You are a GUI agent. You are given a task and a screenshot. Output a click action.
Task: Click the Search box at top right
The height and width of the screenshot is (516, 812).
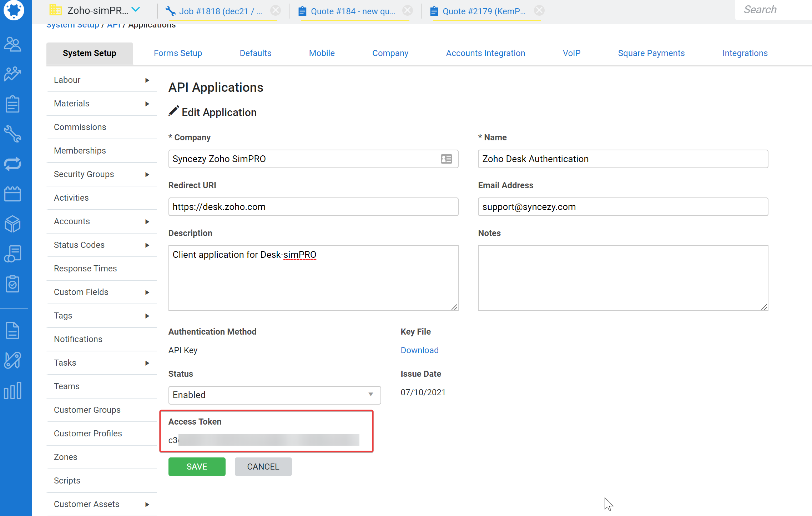[x=773, y=10]
